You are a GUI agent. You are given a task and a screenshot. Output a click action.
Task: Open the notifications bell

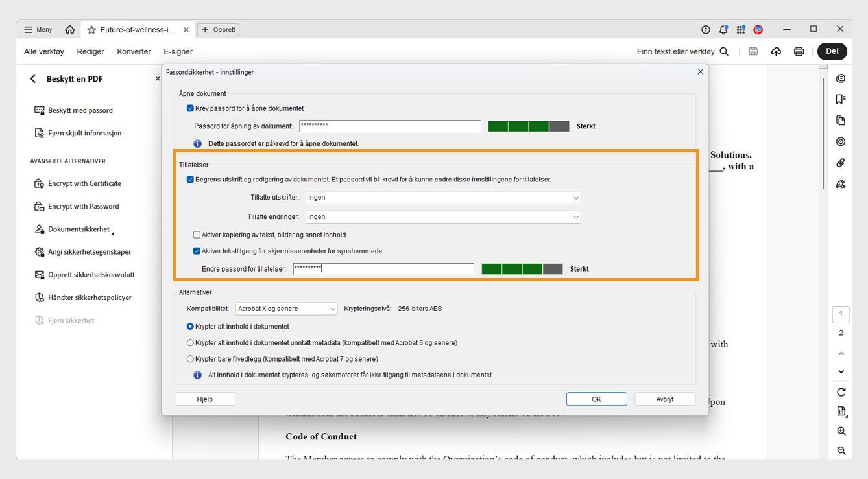723,30
